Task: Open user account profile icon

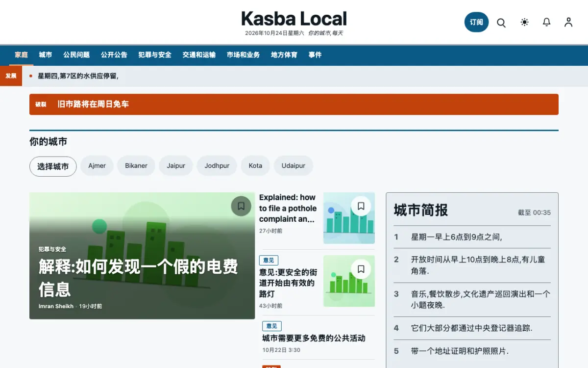Action: (568, 22)
